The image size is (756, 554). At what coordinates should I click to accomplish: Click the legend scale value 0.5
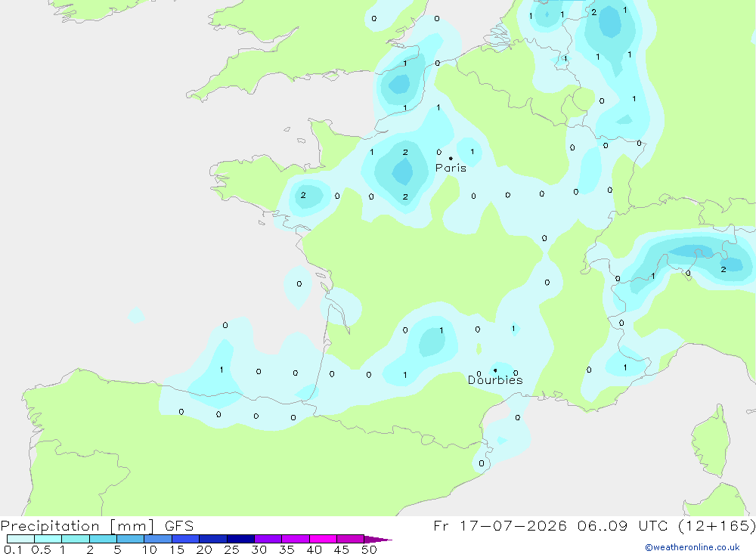coord(41,549)
